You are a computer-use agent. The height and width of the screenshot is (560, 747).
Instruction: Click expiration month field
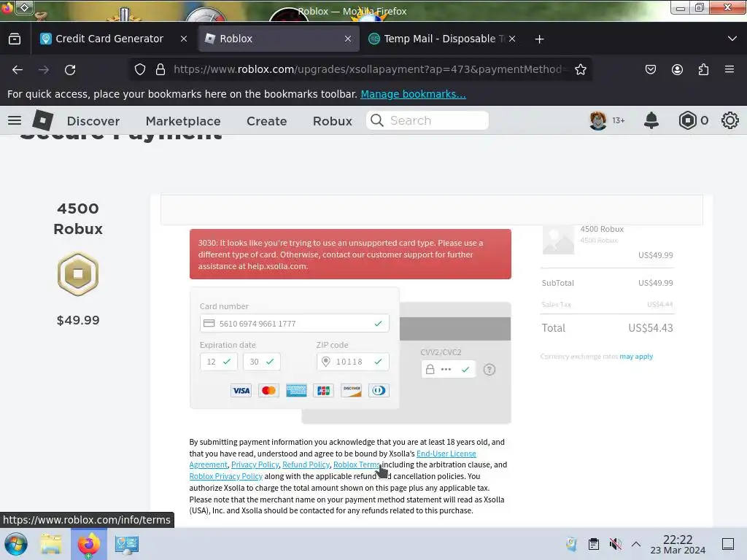(x=219, y=362)
